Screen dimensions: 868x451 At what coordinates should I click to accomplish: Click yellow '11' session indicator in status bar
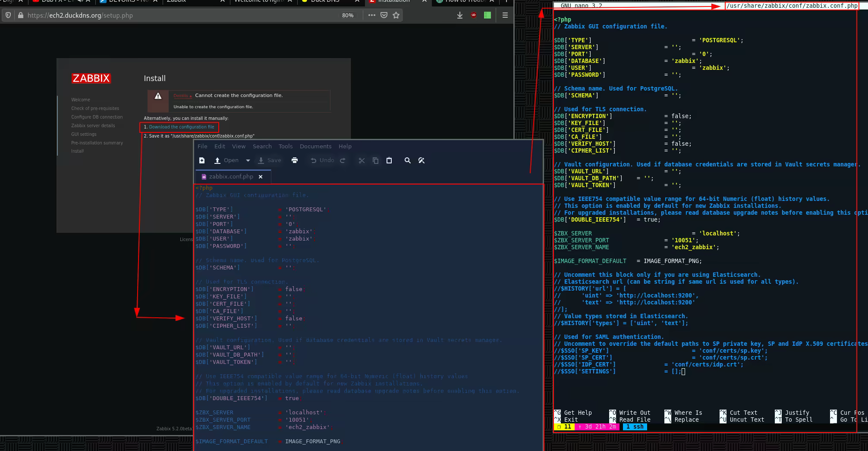point(564,427)
